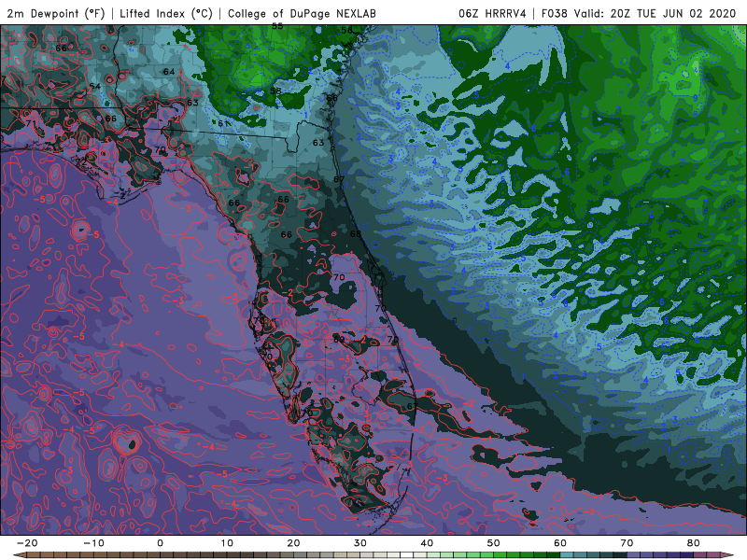The height and width of the screenshot is (560, 747).
Task: Click the "55" dewpoint value on the map
Action: pyautogui.click(x=277, y=26)
